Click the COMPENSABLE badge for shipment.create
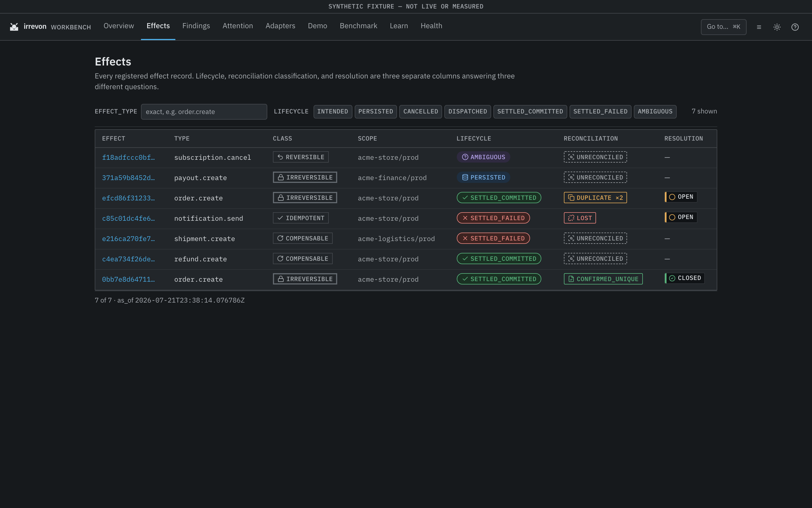Image resolution: width=812 pixels, height=508 pixels. tap(303, 238)
